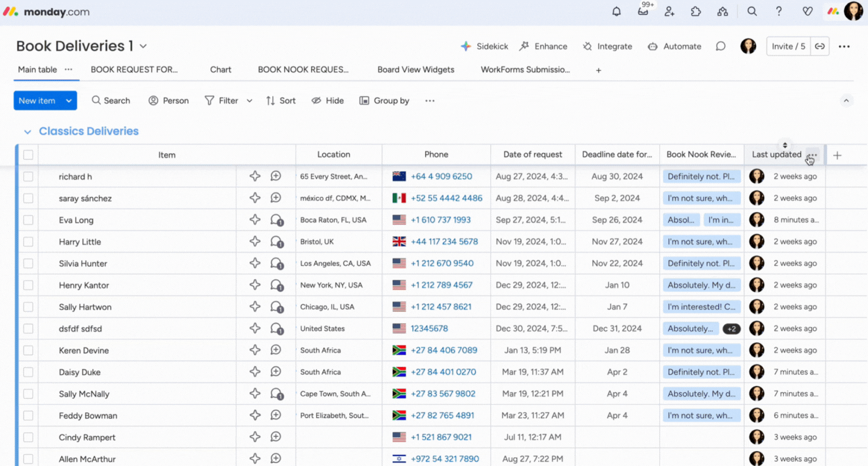The image size is (868, 466).
Task: Check the Harry Little row checkbox
Action: (x=28, y=242)
